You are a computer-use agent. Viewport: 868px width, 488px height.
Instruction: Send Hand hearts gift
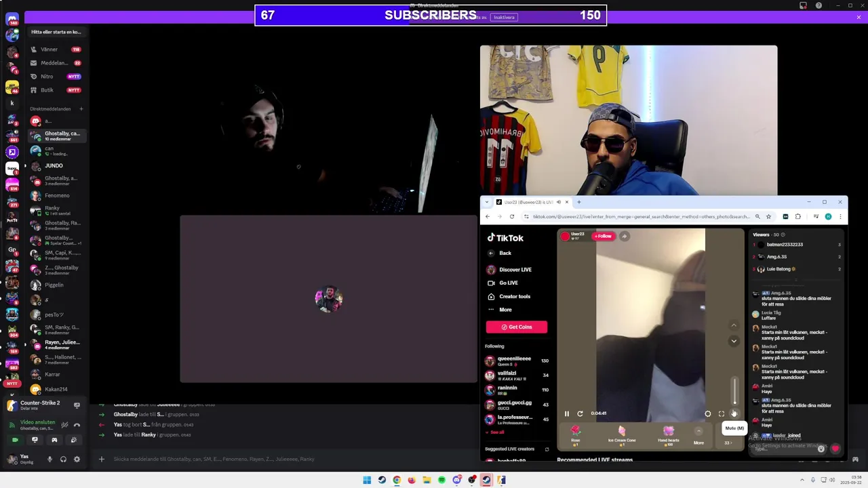coord(668,434)
